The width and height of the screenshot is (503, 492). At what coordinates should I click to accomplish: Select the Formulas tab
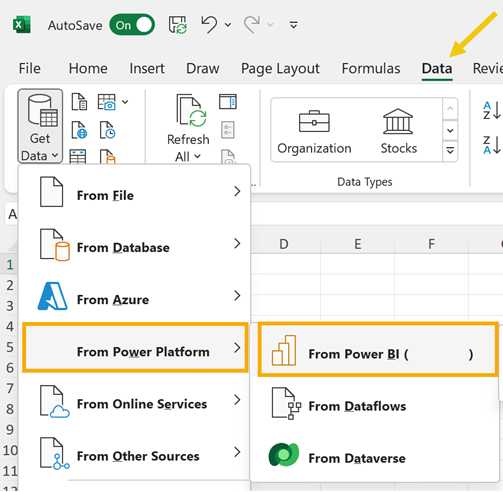[x=371, y=68]
